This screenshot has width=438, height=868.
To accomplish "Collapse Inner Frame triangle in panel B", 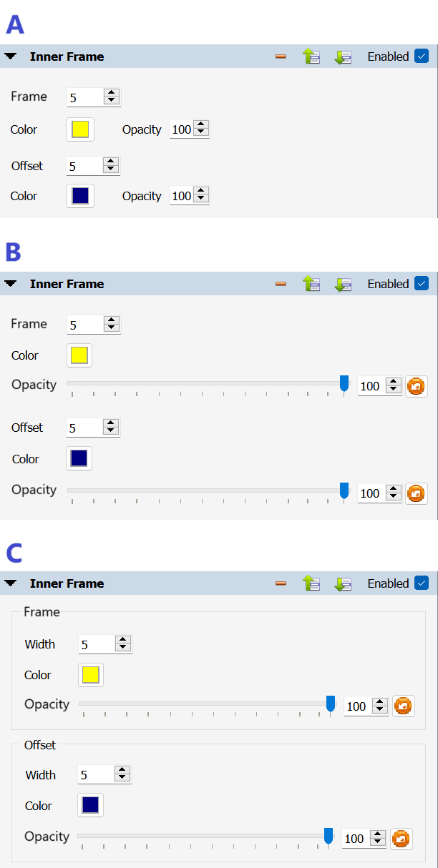I will pyautogui.click(x=11, y=284).
